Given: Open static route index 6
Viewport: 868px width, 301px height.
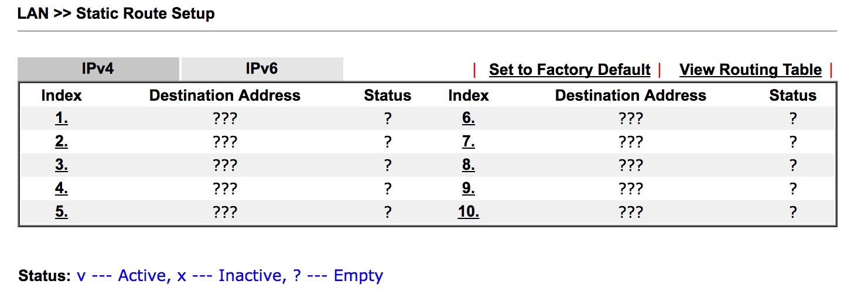Looking at the screenshot, I should pyautogui.click(x=468, y=118).
